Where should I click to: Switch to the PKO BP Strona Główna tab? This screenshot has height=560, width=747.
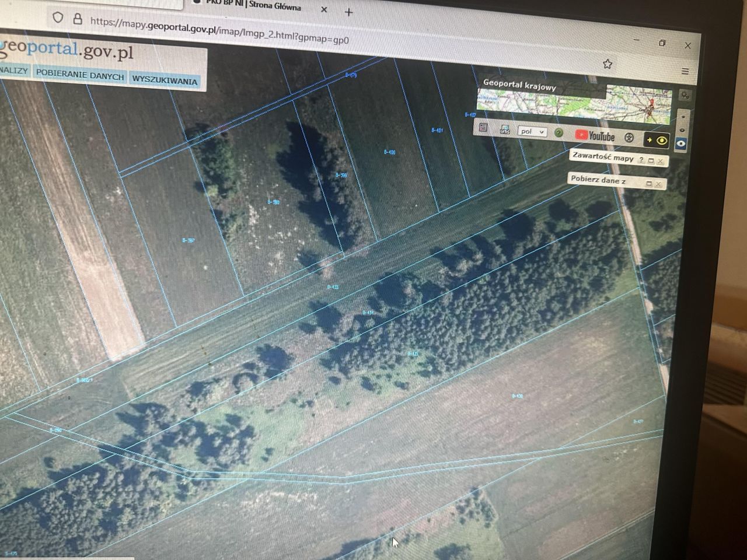pos(252,6)
